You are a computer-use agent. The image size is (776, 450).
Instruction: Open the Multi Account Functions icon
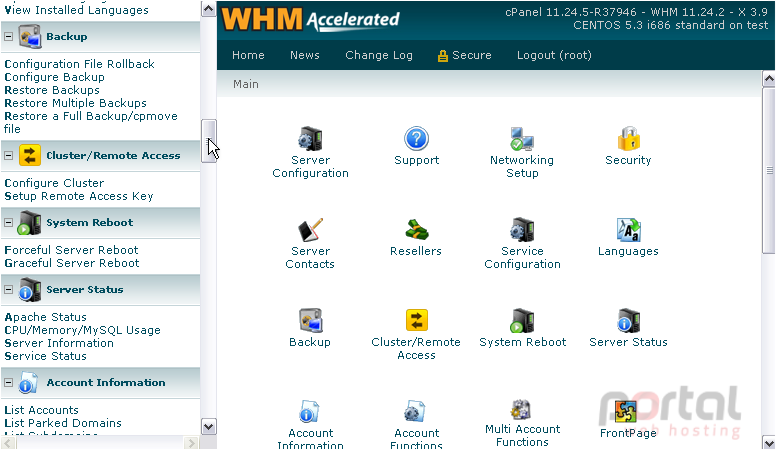click(522, 409)
